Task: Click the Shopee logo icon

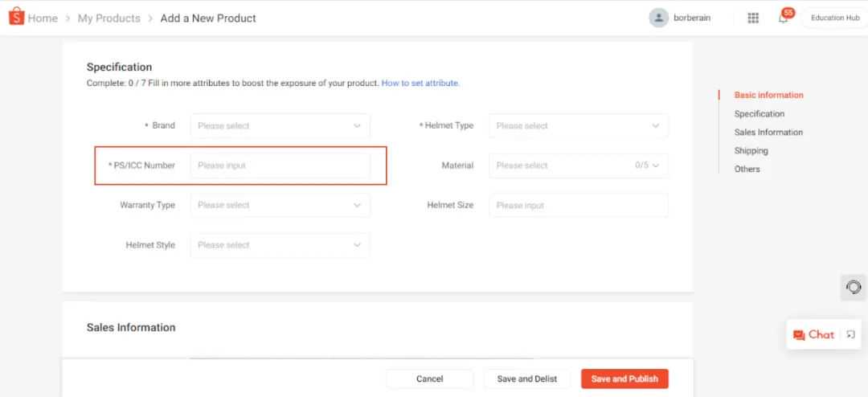Action: (17, 17)
